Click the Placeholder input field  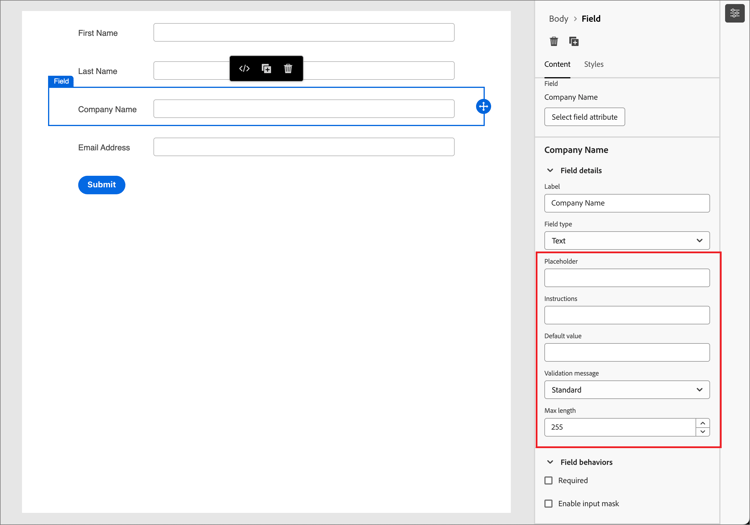click(627, 278)
